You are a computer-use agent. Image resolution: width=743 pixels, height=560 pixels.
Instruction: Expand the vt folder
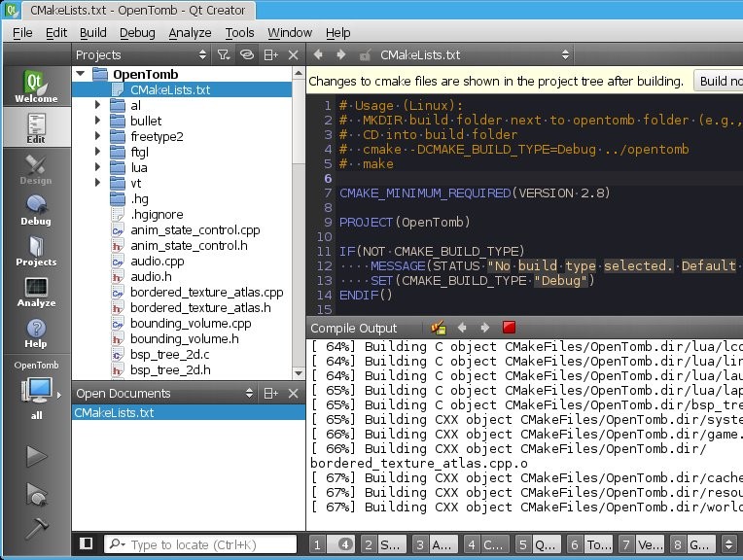pyautogui.click(x=97, y=183)
